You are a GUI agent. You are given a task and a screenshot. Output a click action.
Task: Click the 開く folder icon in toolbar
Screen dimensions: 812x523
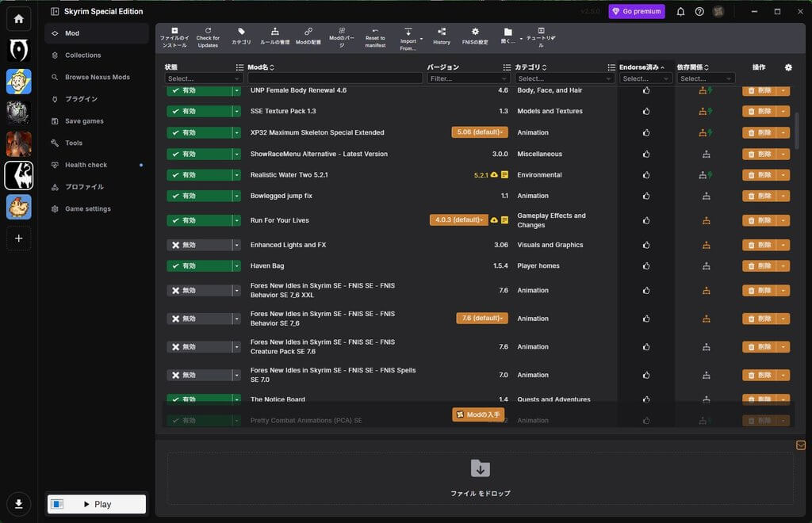pos(508,32)
